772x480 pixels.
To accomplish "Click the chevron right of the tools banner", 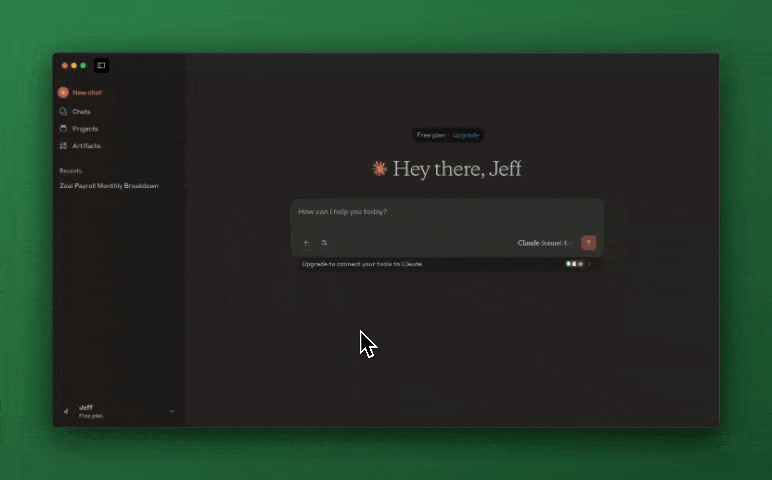I will point(589,264).
